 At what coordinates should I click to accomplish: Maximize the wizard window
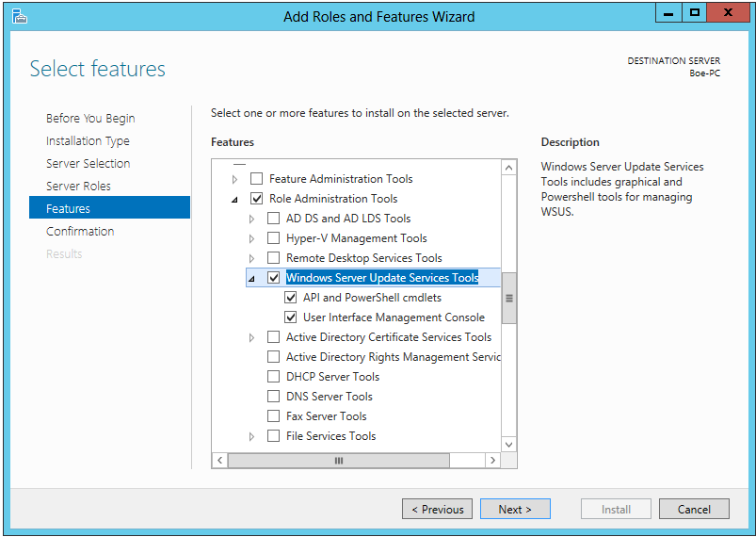[695, 13]
